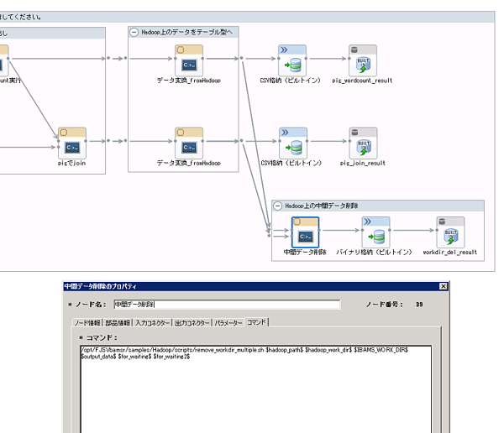Select the lower データ変換_fromHadoop command node
Screen dimensions: 504x433
click(189, 143)
